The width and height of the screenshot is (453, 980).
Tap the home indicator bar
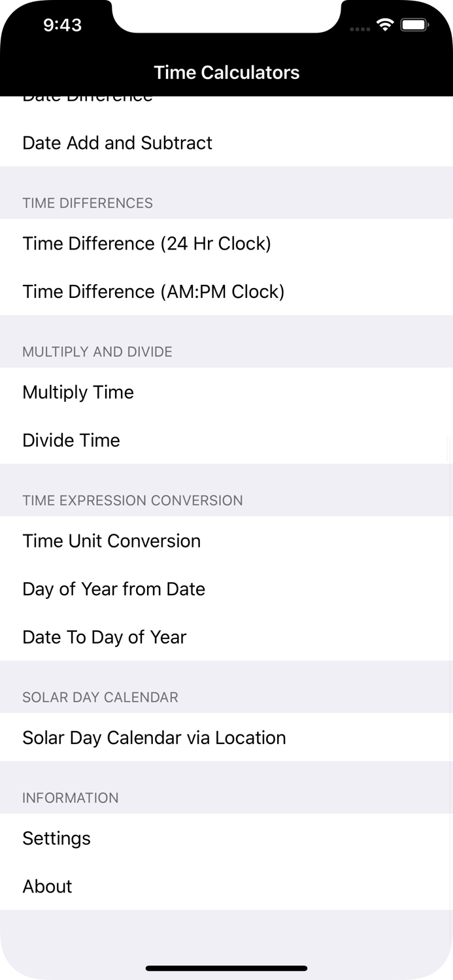click(226, 968)
